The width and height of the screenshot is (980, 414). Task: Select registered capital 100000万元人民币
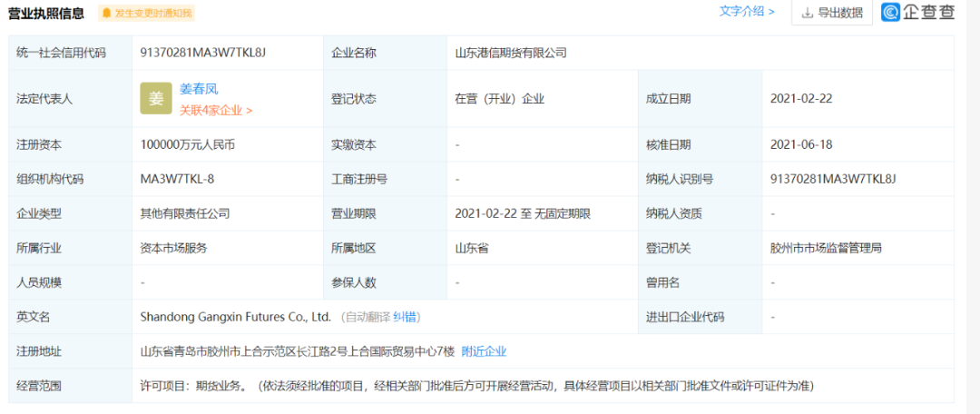tap(188, 144)
